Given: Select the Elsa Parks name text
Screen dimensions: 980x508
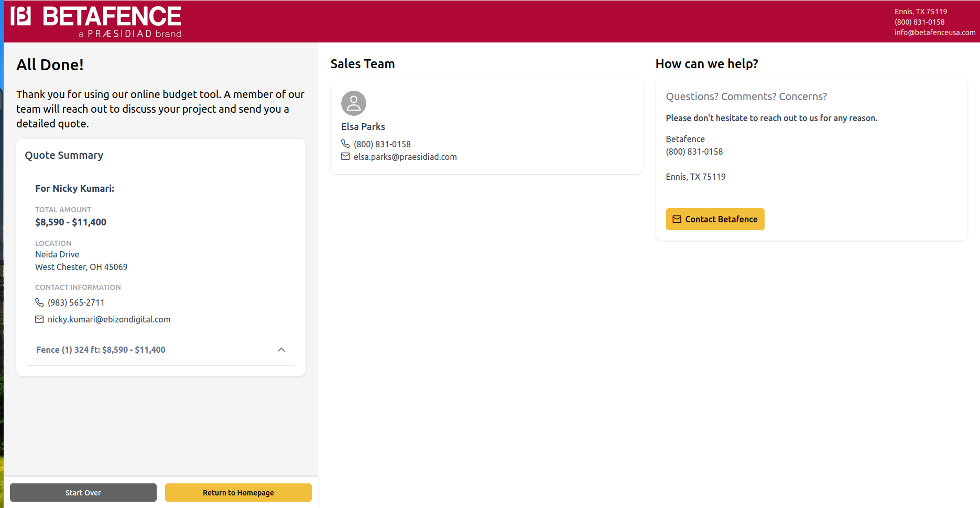Looking at the screenshot, I should (x=363, y=127).
